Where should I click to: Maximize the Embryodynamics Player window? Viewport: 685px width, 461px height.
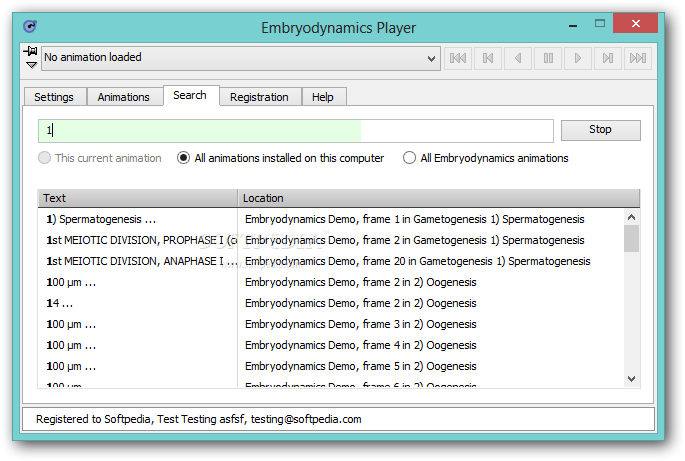point(600,24)
